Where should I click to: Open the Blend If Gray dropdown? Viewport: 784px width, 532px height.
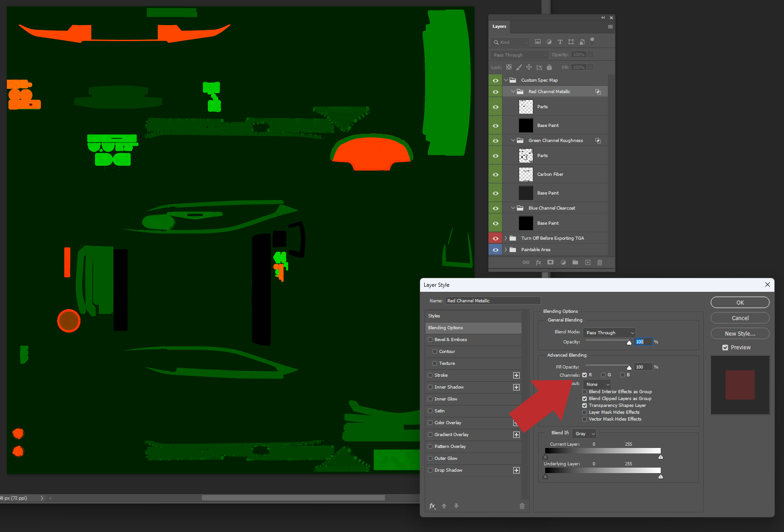[x=584, y=434]
